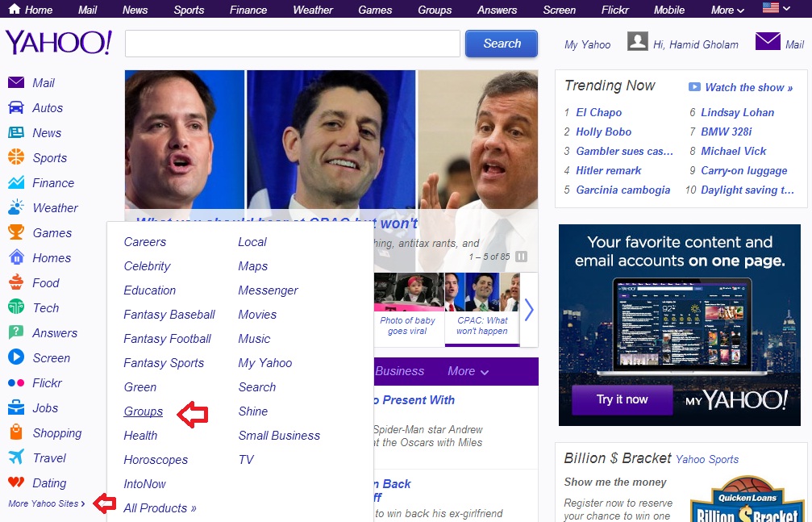Open the Dating heart icon
This screenshot has width=812, height=522.
(16, 482)
